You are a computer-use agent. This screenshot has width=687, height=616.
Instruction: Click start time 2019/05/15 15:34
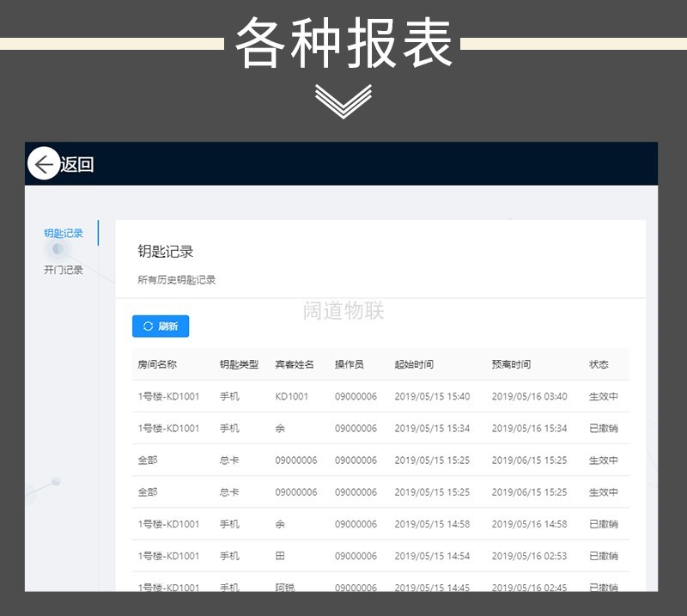[x=433, y=429]
